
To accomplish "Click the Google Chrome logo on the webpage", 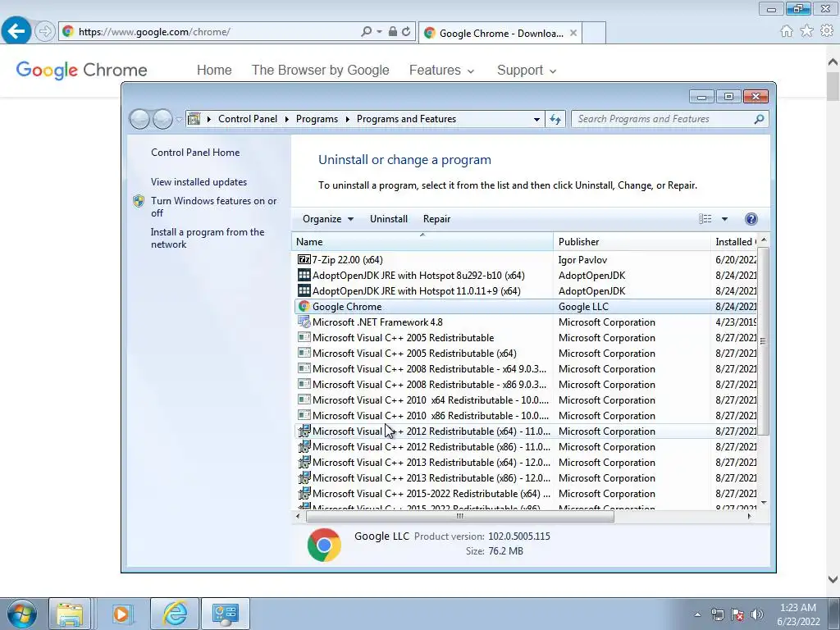I will (x=81, y=71).
